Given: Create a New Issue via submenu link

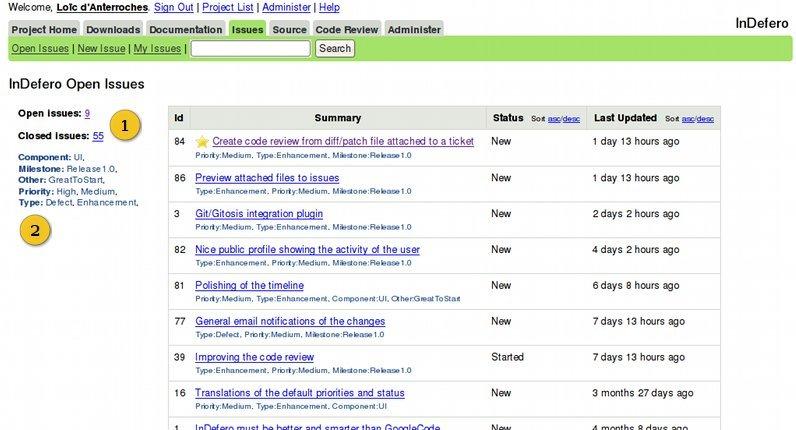Looking at the screenshot, I should click(101, 48).
